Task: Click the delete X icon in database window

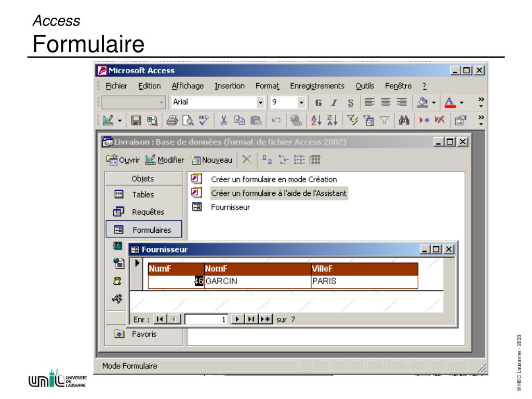Action: [x=247, y=159]
